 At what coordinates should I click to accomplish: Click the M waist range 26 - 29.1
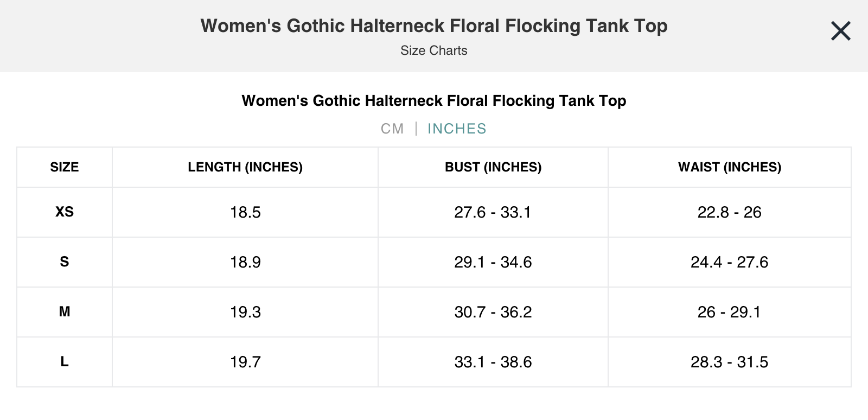pos(730,312)
